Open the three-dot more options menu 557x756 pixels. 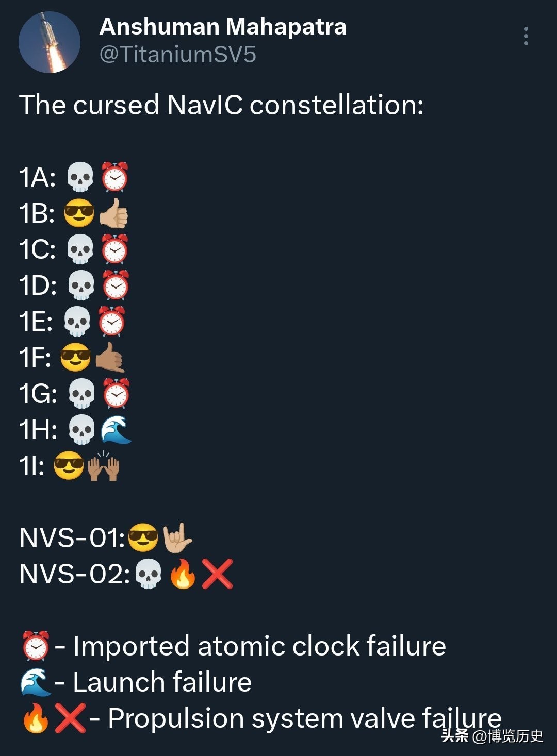pyautogui.click(x=526, y=36)
